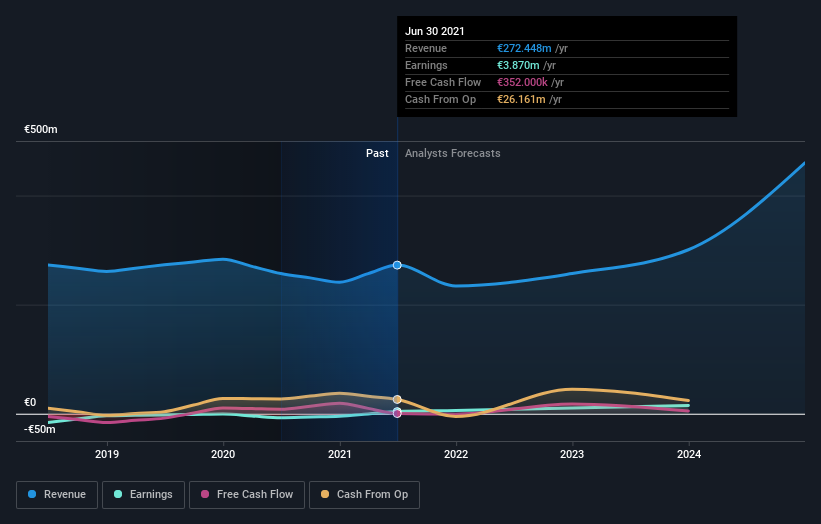
Task: Select the 2021 x-axis label
Action: pos(340,454)
